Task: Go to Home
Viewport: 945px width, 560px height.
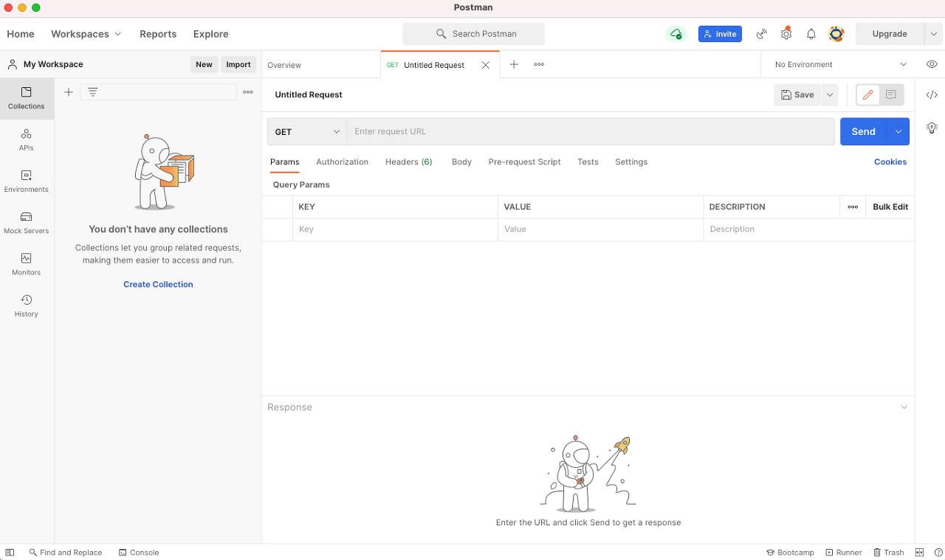Action: click(x=21, y=34)
